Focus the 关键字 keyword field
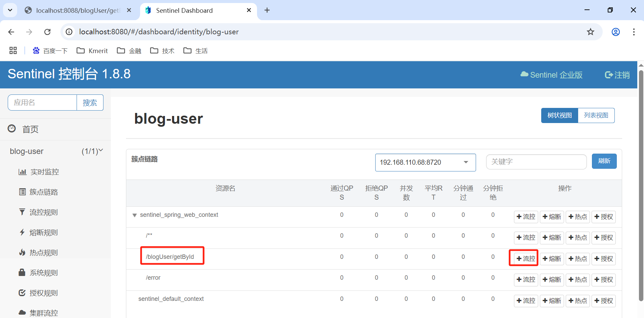644x318 pixels. 536,162
